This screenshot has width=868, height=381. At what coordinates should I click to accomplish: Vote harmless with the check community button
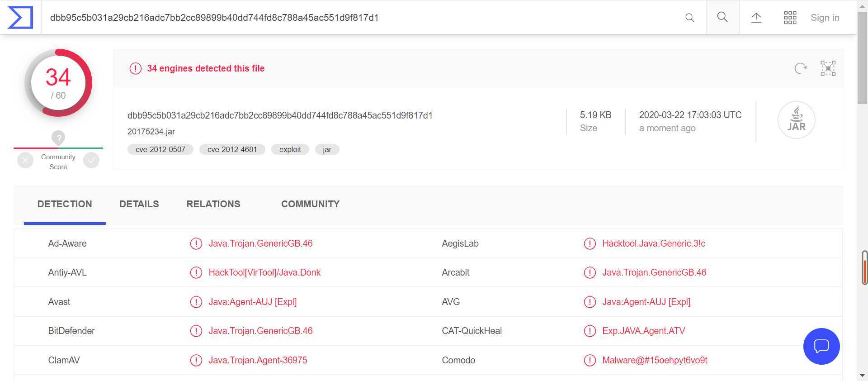coord(91,160)
